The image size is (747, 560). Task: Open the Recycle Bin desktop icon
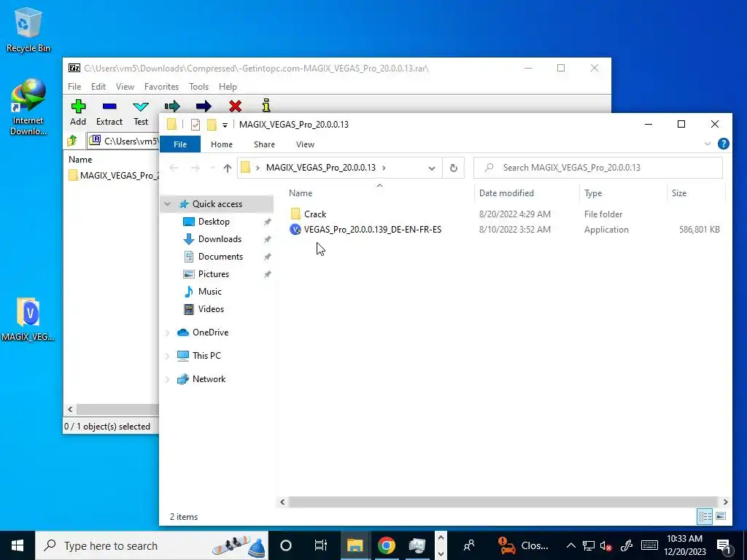[x=28, y=29]
